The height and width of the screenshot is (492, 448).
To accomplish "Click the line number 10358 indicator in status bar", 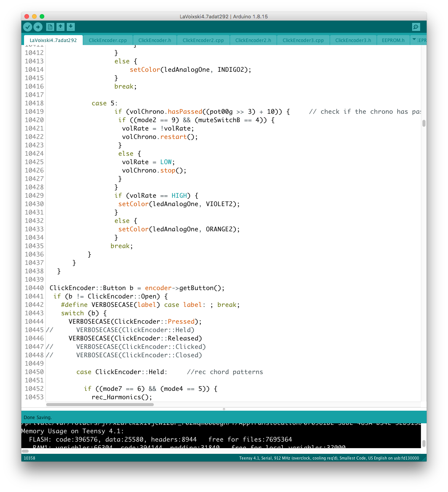I will click(29, 458).
